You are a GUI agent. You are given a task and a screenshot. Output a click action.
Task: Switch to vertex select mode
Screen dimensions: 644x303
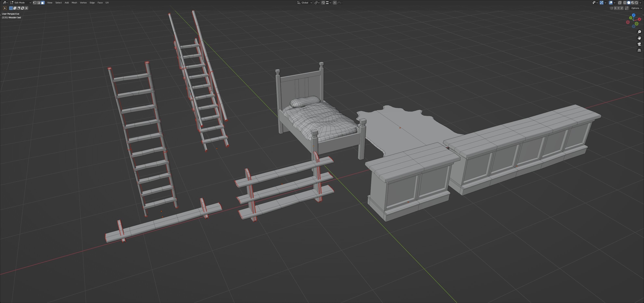(35, 2)
